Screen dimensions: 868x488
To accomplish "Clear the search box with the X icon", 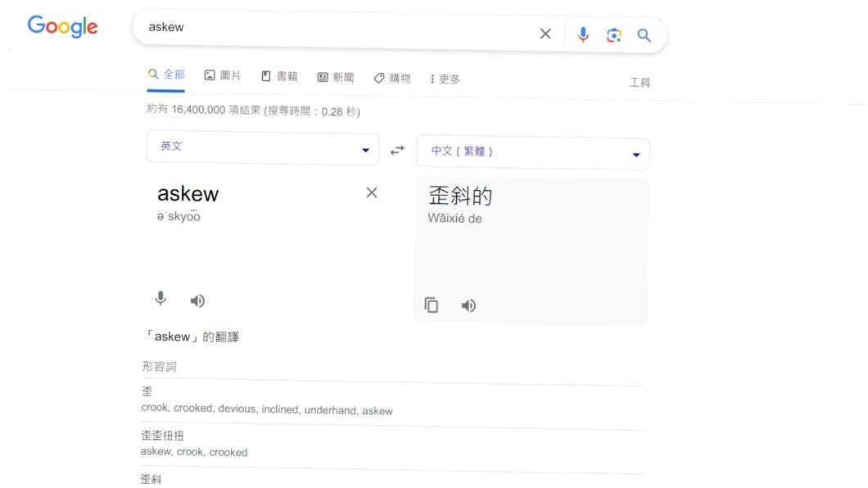I will (545, 34).
